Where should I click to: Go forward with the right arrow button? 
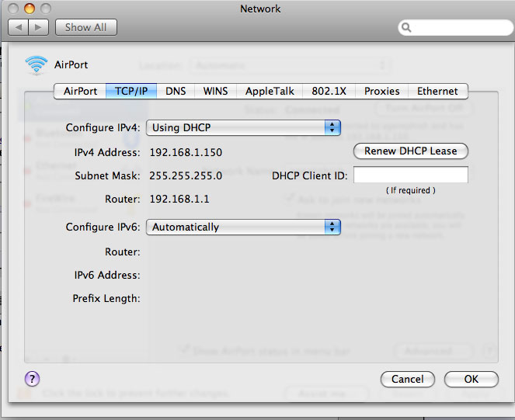(38, 27)
